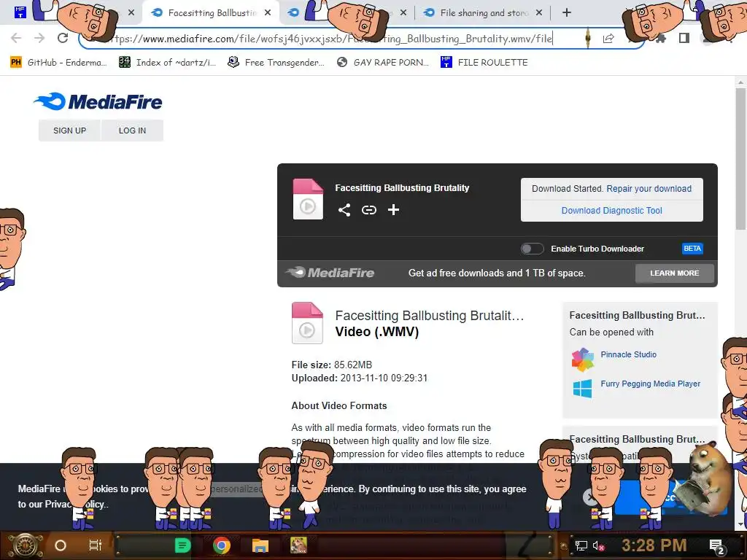Viewport: 747px width, 560px height.
Task: Focus the browser address bar URL
Action: 329,39
